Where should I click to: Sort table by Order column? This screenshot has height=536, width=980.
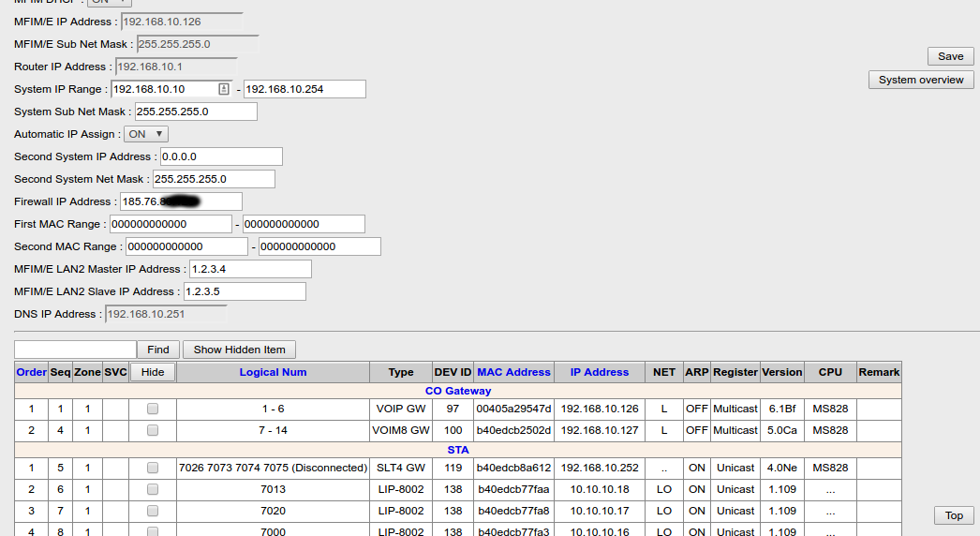point(31,372)
